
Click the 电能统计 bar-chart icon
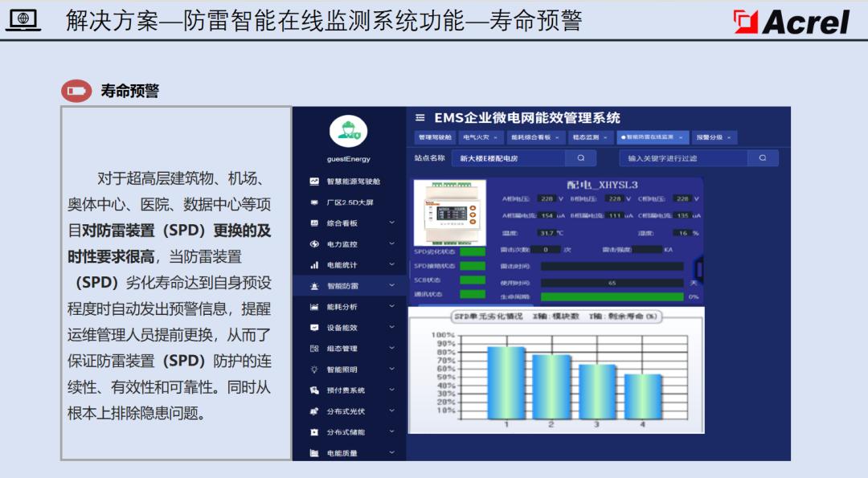tap(314, 265)
